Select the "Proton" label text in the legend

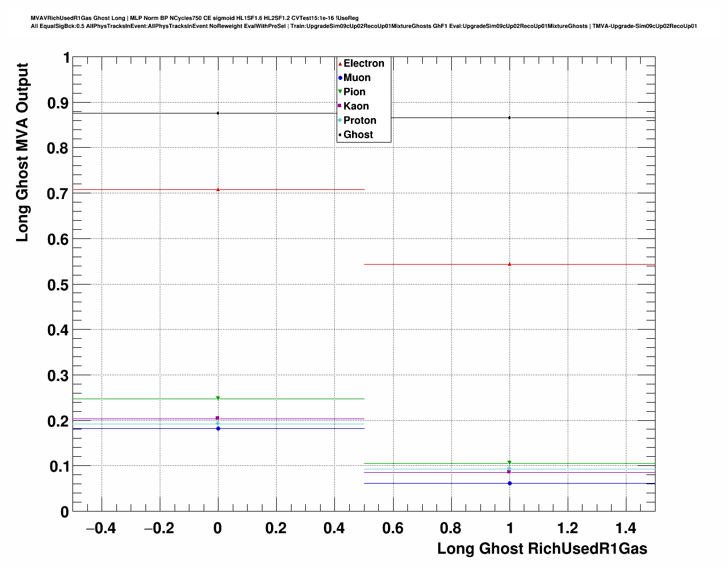pos(360,120)
